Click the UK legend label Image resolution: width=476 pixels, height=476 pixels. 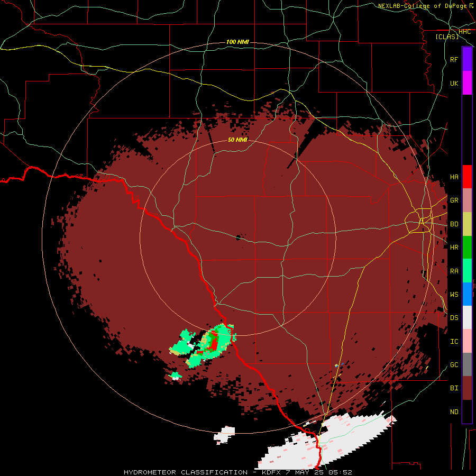click(x=454, y=83)
